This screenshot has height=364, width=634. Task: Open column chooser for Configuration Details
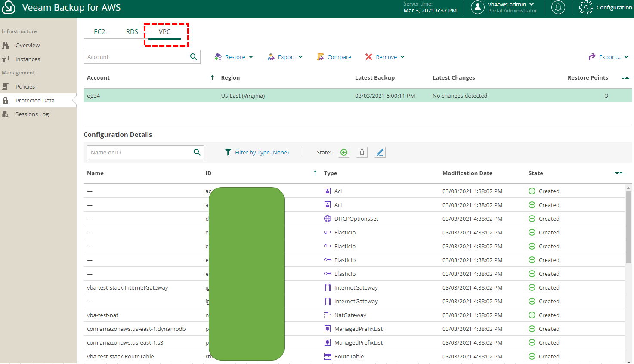618,173
